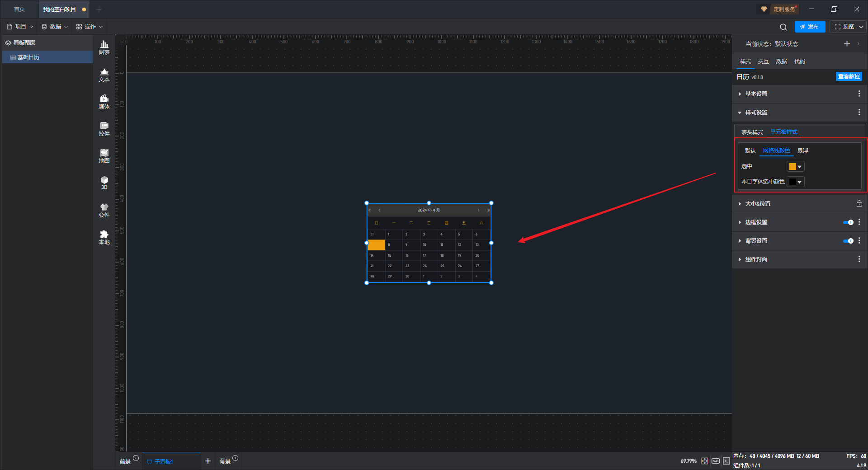
Task: Select the 悬浮 cell state tab
Action: pyautogui.click(x=802, y=151)
